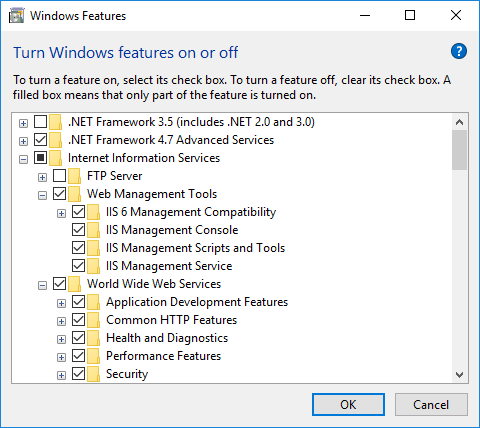Click folder icon beside Performance Features
The width and height of the screenshot is (480, 428).
pyautogui.click(x=93, y=356)
